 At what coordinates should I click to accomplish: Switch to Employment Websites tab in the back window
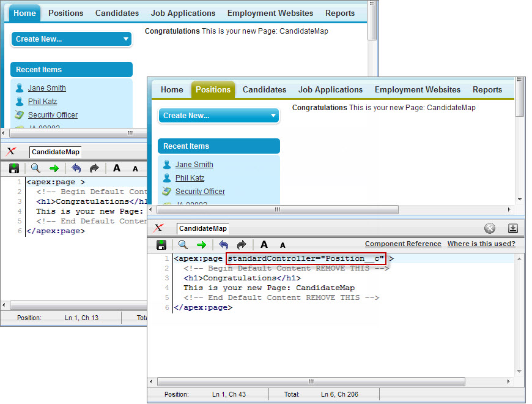click(x=270, y=13)
